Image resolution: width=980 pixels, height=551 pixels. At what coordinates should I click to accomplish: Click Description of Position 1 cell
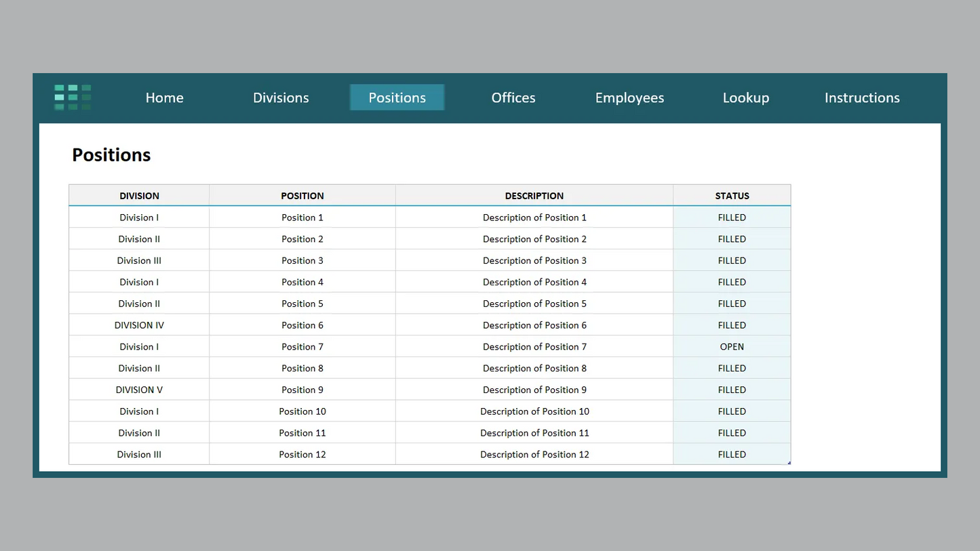point(534,217)
